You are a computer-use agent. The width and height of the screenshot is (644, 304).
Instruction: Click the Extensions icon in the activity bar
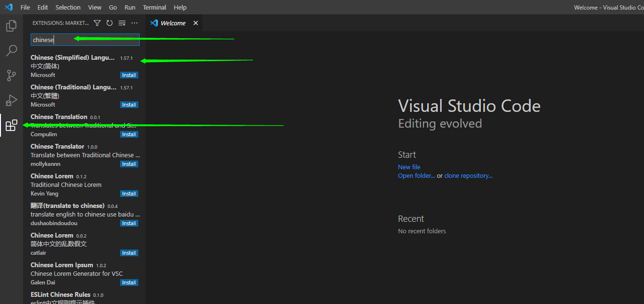11,125
